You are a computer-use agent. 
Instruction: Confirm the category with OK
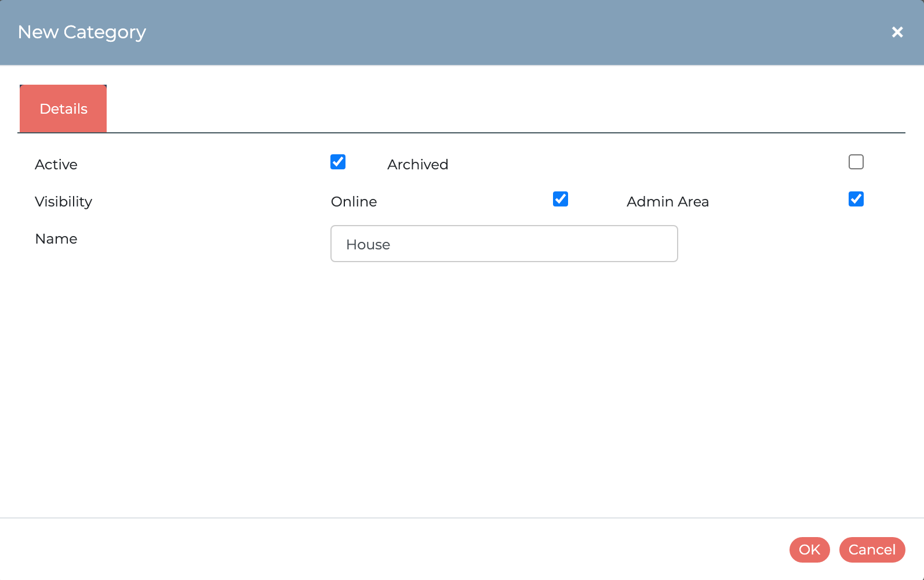(x=809, y=549)
